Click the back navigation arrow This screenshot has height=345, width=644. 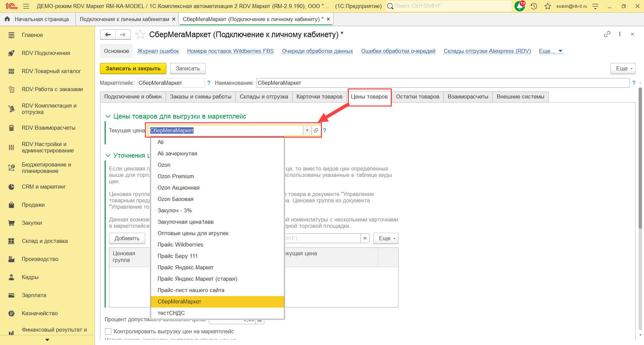[x=108, y=34]
